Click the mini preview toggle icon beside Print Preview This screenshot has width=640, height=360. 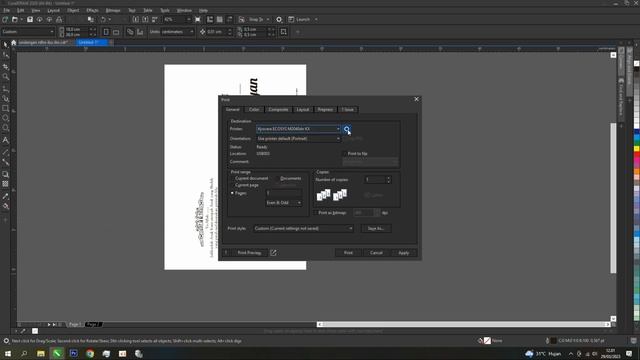(x=273, y=253)
